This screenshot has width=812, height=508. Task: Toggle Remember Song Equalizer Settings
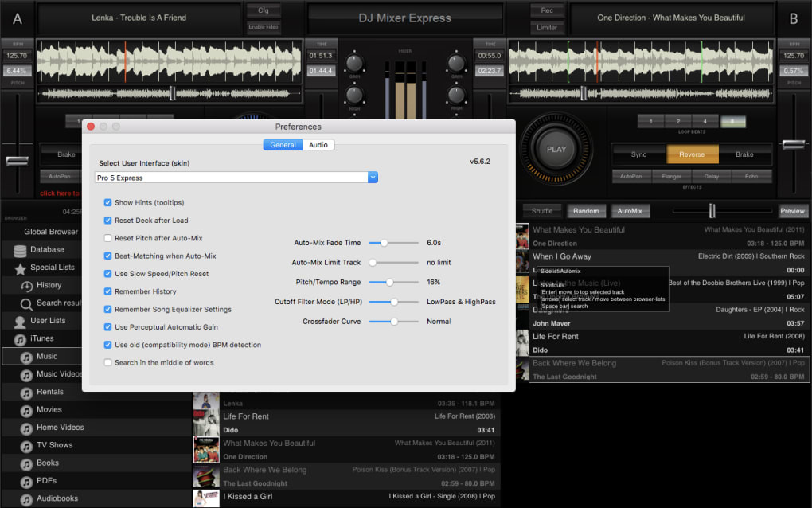tap(107, 309)
